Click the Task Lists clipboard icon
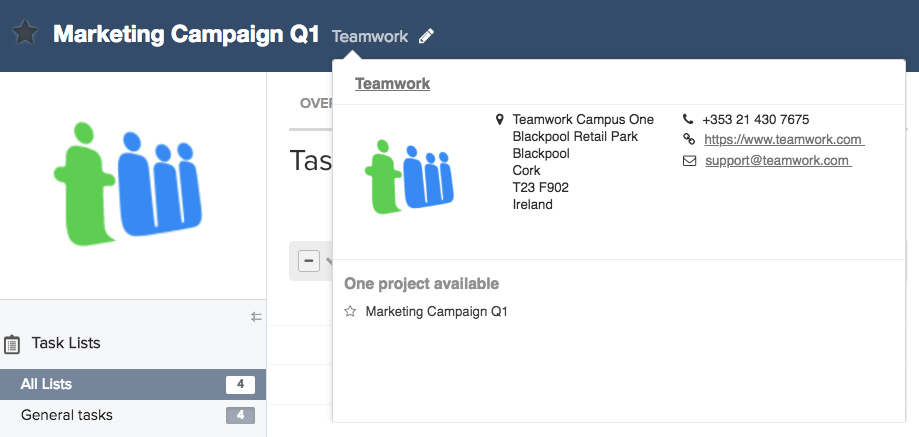The height and width of the screenshot is (437, 919). [12, 344]
